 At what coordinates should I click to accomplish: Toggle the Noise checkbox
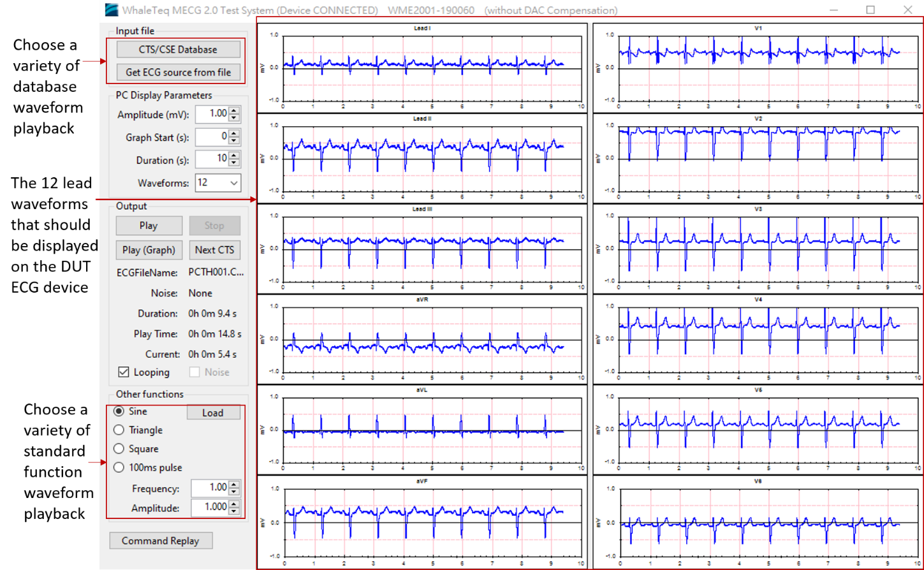point(194,372)
